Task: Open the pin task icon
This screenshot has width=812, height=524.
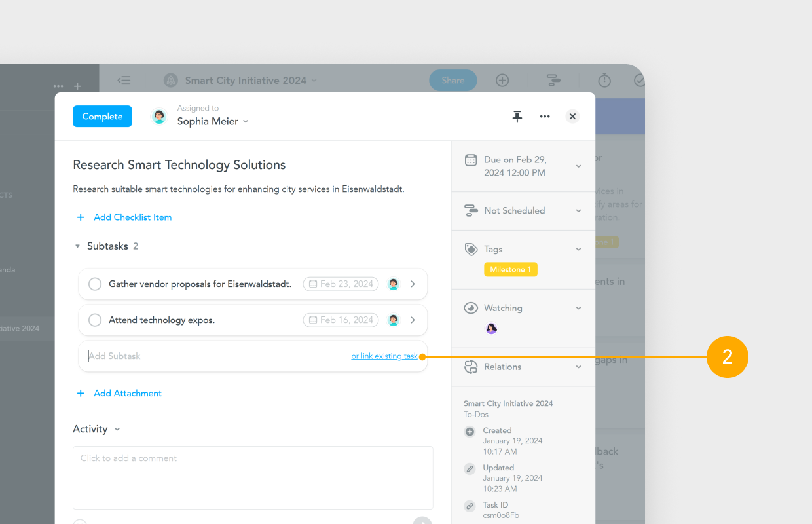Action: click(x=517, y=116)
